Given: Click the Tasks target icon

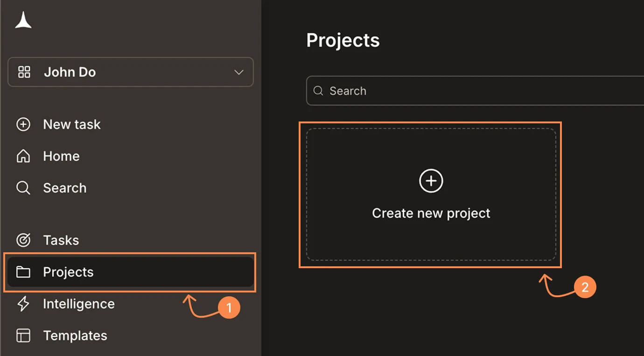Looking at the screenshot, I should coord(23,240).
